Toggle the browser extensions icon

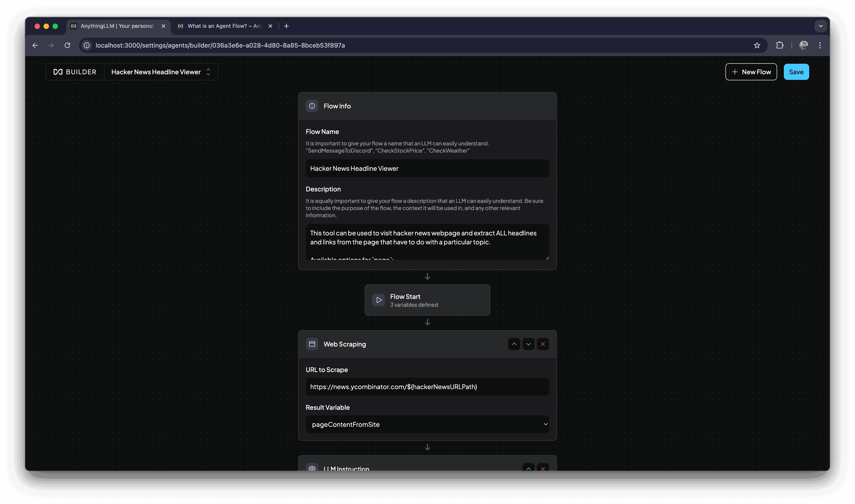779,45
